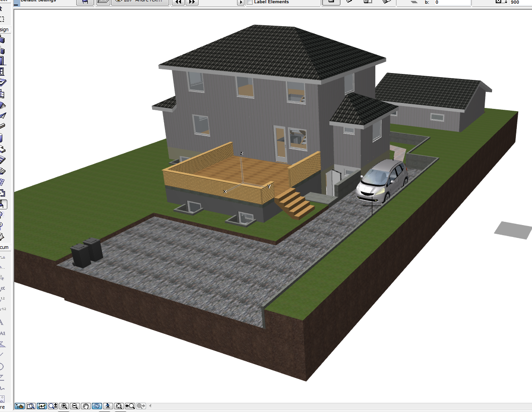Image resolution: width=532 pixels, height=412 pixels.
Task: Click the zoom out magnifier icon
Action: coord(75,406)
